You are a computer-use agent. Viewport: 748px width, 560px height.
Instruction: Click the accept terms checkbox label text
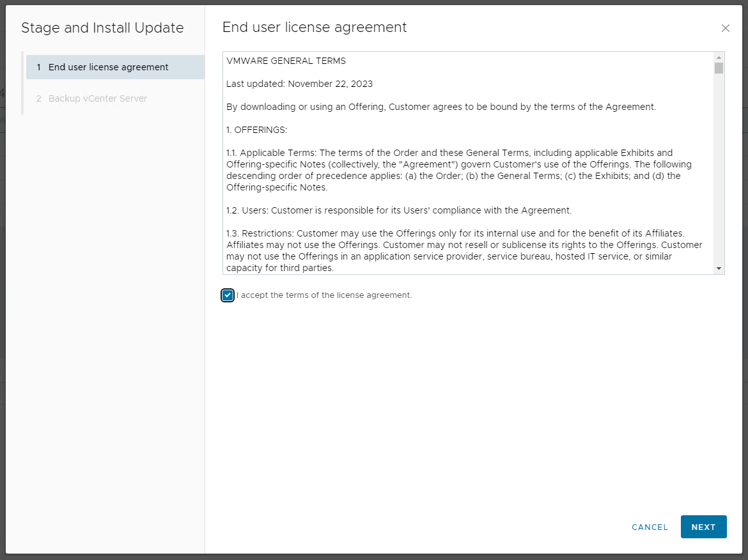324,295
